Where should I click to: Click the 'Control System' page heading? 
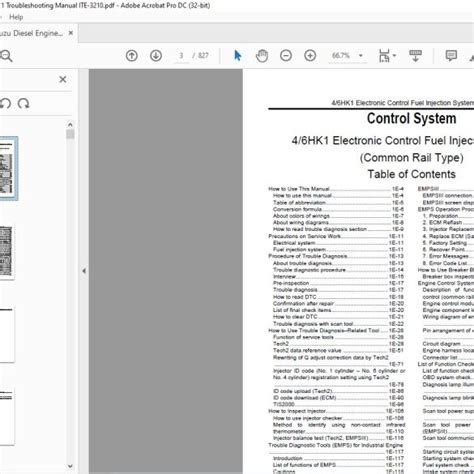(411, 119)
